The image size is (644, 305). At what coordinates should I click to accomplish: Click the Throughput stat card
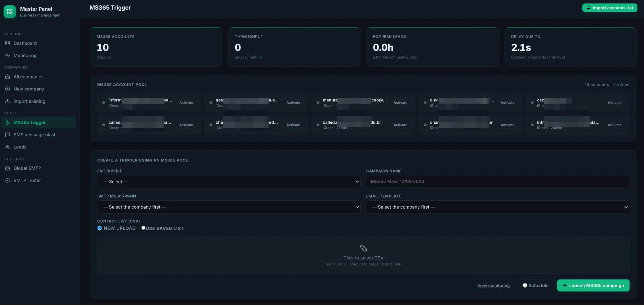click(x=294, y=47)
